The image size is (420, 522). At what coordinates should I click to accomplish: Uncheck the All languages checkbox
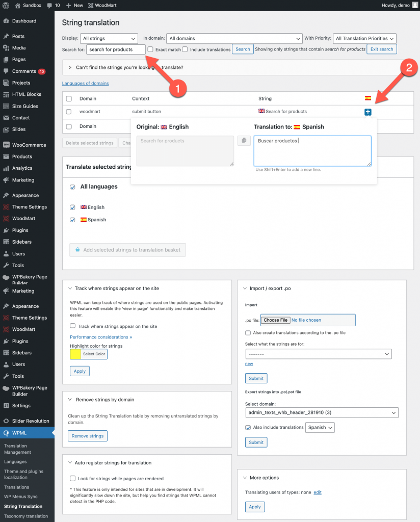pos(72,187)
